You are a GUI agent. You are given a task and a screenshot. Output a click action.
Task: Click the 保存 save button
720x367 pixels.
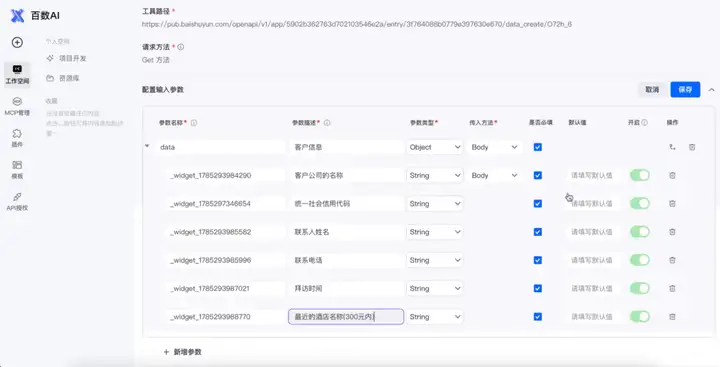tap(685, 90)
